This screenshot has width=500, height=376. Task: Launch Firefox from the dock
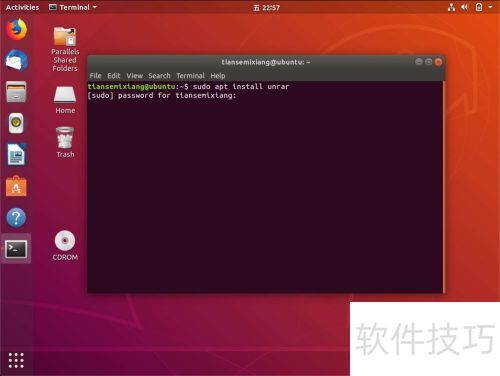16,29
